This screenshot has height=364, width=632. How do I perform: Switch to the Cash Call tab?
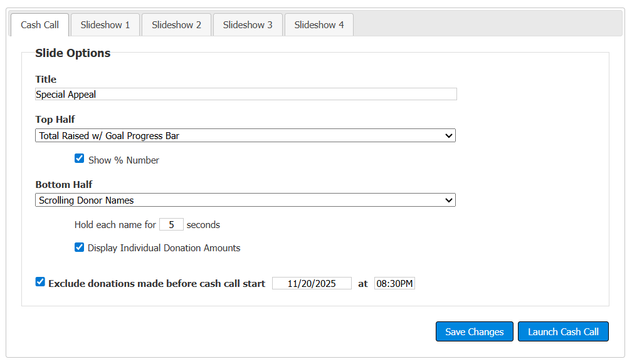click(x=39, y=25)
